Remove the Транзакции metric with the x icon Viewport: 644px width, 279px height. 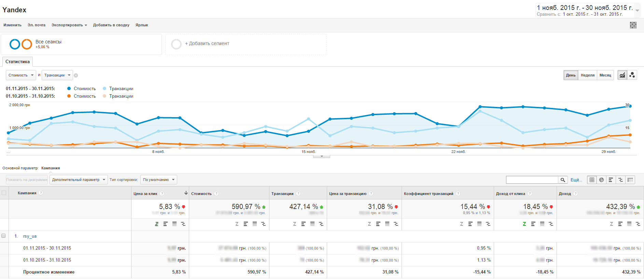[x=76, y=75]
